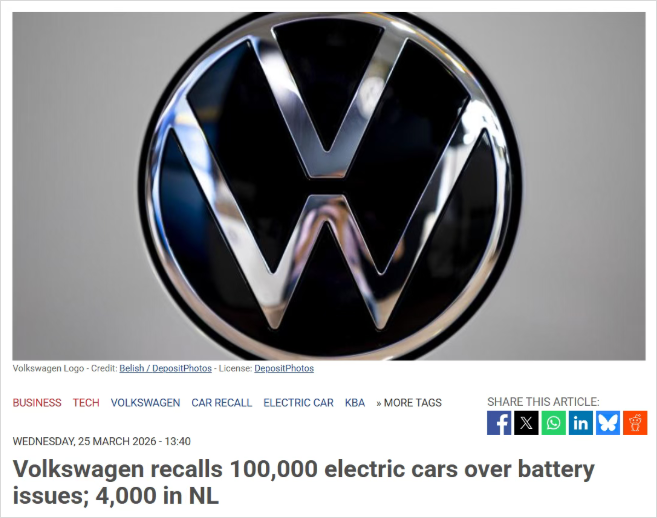Open the Business category tag
The width and height of the screenshot is (657, 518).
pos(37,403)
